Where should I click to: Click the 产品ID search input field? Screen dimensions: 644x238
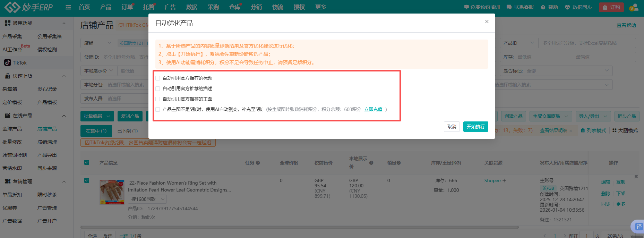coord(587,43)
